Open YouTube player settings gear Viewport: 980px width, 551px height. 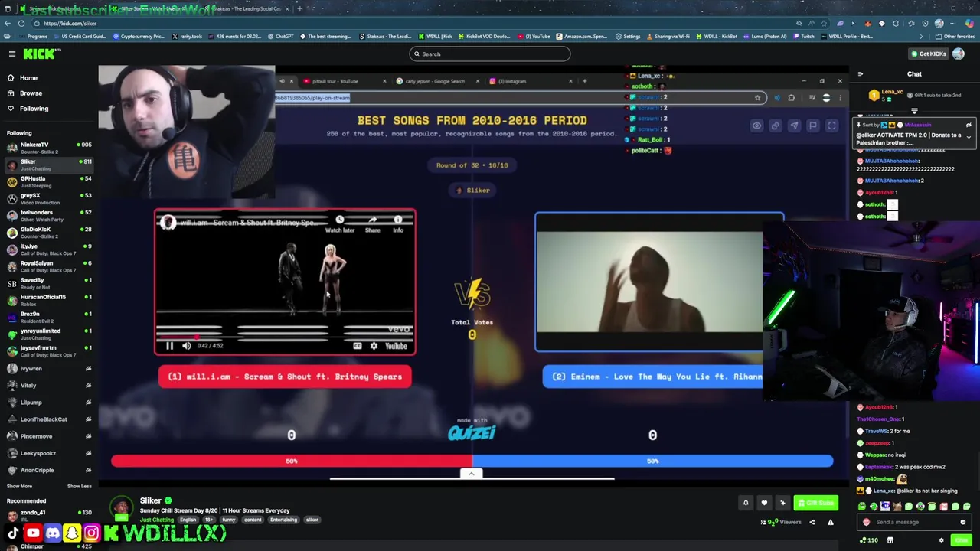(374, 346)
